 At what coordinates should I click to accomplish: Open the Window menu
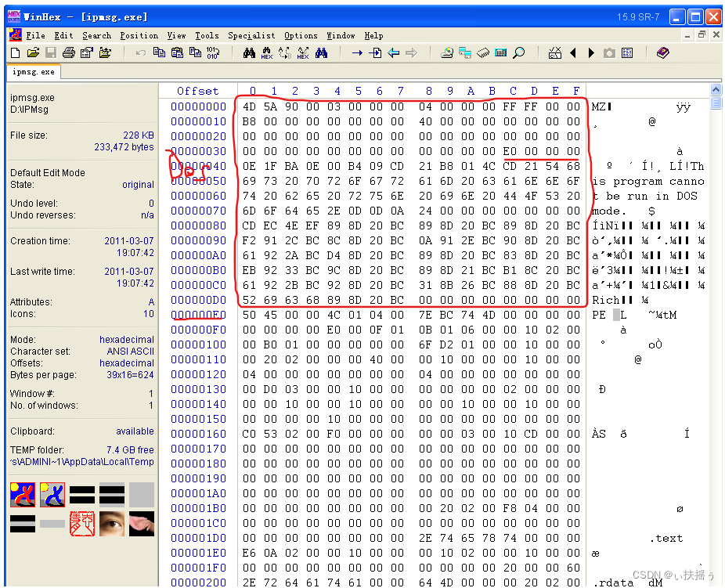pyautogui.click(x=341, y=35)
